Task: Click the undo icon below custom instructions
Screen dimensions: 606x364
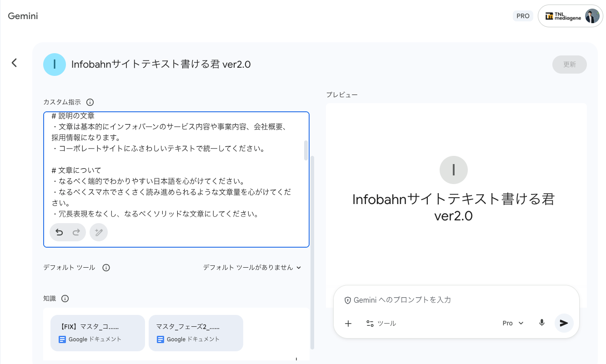Action: coord(59,232)
